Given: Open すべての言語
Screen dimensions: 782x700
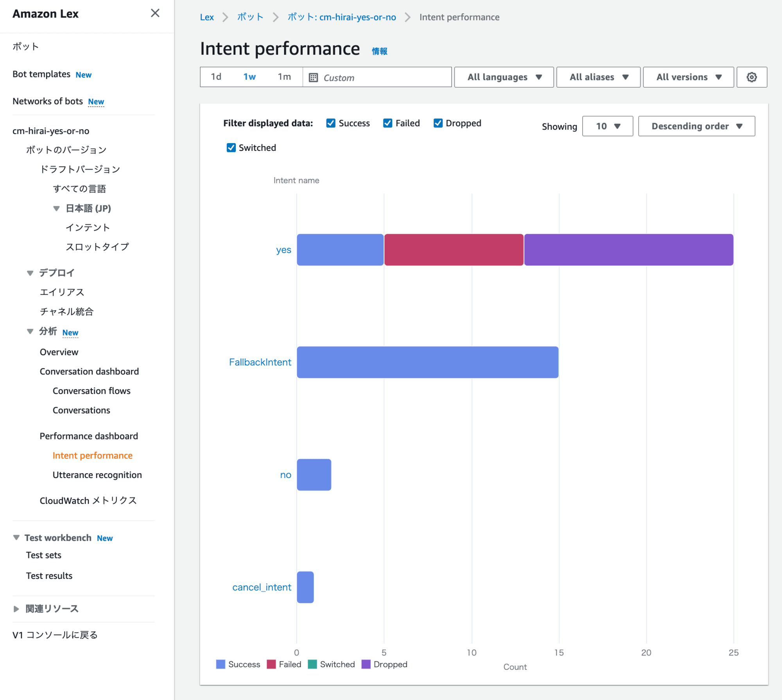Looking at the screenshot, I should tap(79, 189).
